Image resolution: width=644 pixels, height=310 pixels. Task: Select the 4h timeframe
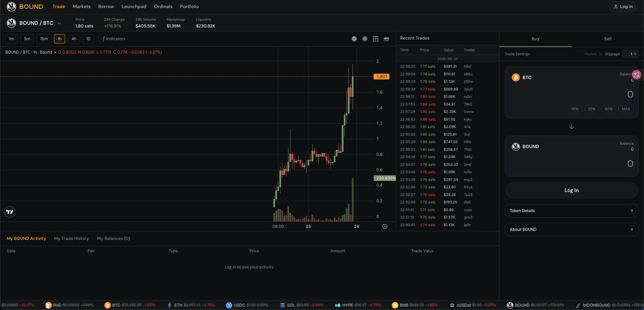(x=74, y=39)
